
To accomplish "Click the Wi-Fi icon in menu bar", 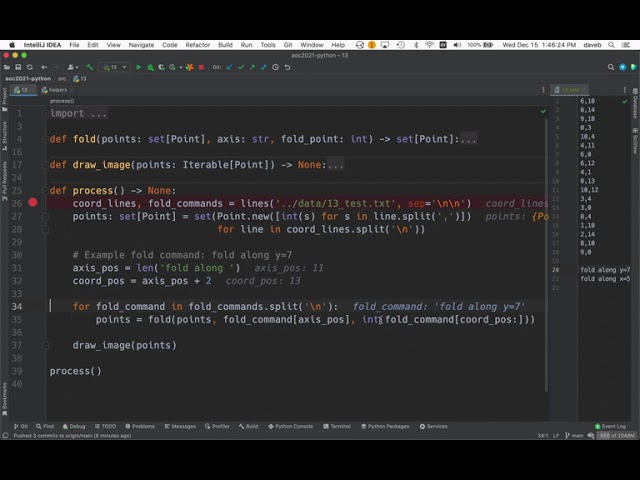I will [x=429, y=45].
